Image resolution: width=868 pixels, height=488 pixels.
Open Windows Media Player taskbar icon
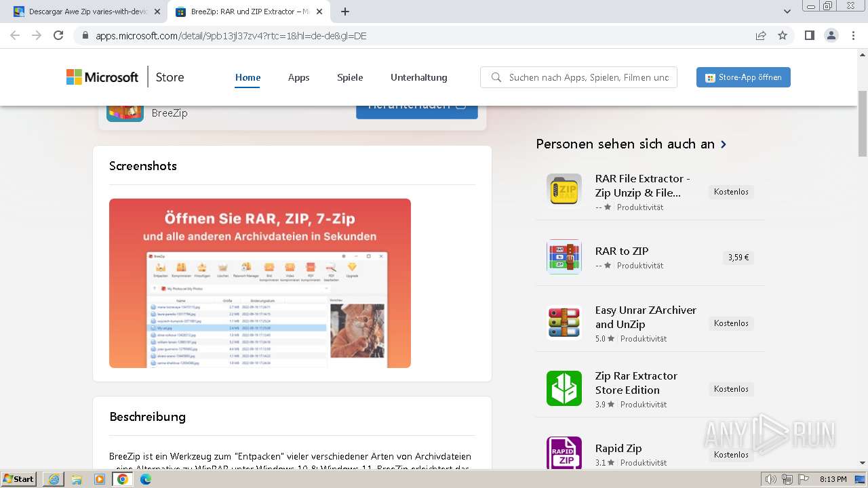(100, 479)
